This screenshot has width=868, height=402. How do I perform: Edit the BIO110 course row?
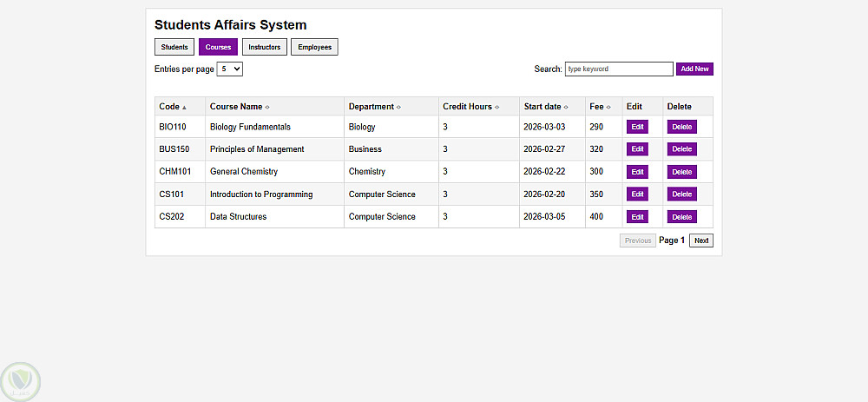click(x=637, y=127)
